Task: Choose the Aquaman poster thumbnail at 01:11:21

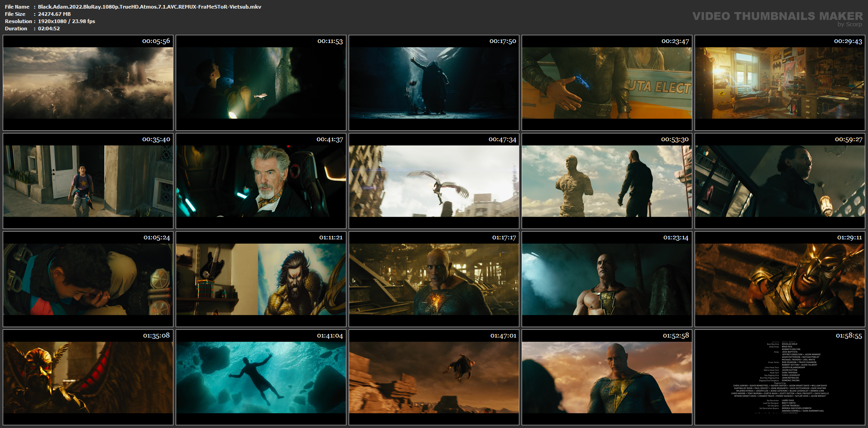Action: [x=261, y=279]
